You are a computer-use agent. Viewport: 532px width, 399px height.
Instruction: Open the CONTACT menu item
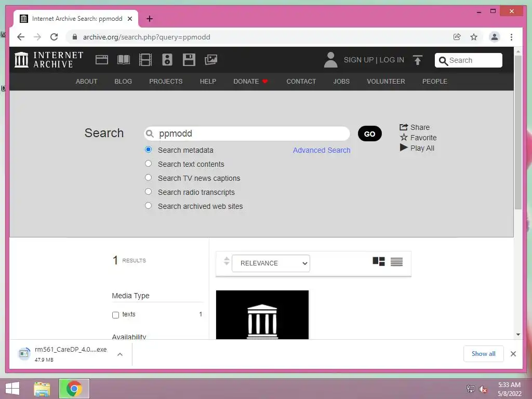click(301, 82)
